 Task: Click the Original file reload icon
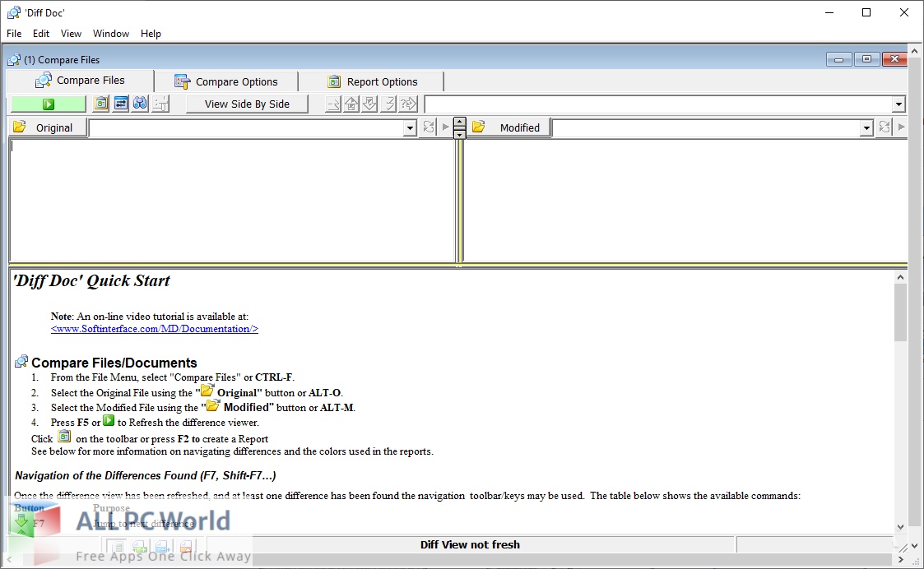click(x=429, y=127)
